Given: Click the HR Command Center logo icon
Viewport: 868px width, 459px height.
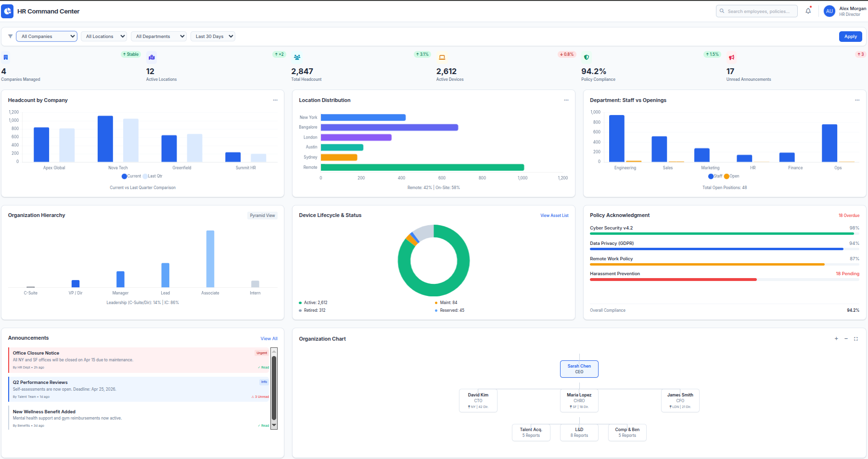Looking at the screenshot, I should click(x=7, y=12).
